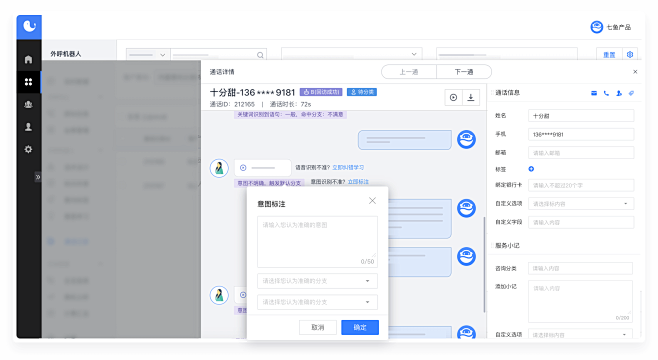Open the single user sidebar icon
This screenshot has height=360, width=658.
[29, 127]
